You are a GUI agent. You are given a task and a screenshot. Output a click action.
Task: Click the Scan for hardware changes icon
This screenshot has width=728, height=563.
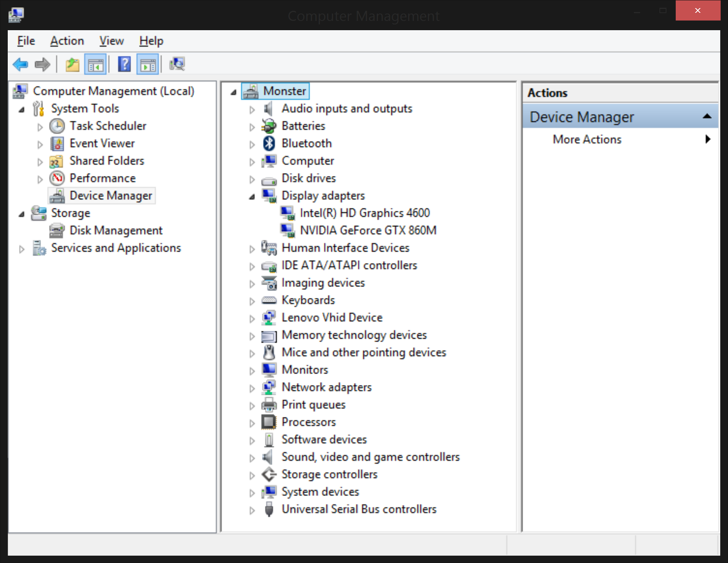coord(177,64)
